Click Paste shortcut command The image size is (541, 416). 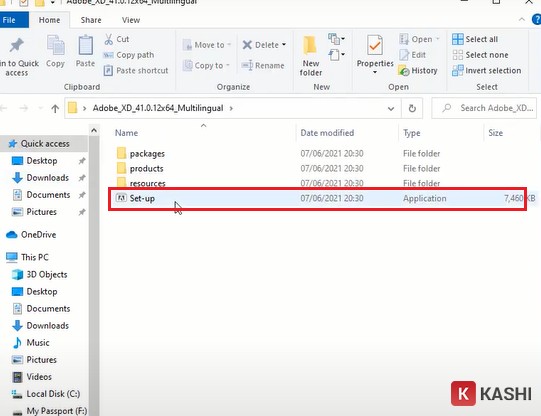(136, 70)
